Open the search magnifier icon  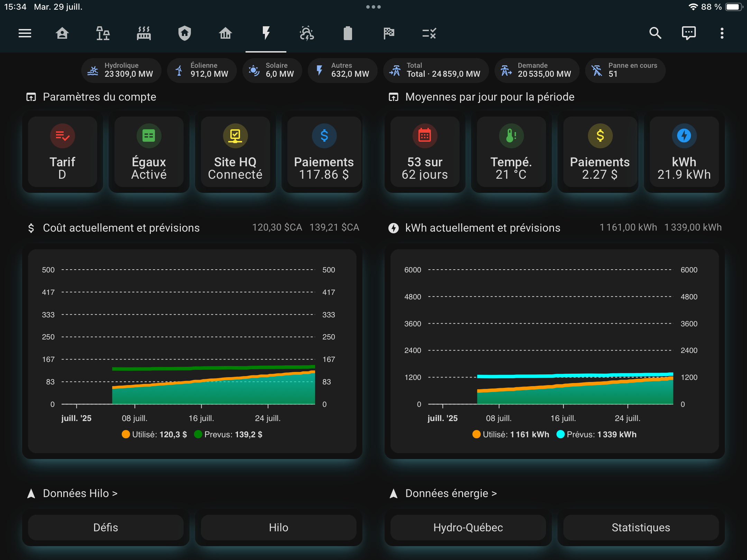point(655,33)
